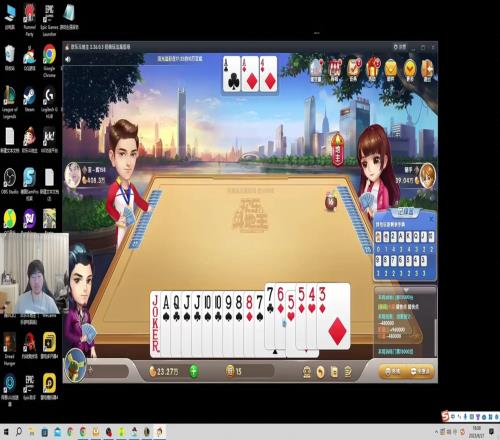Deselect the raised 3 of diamonds card
The image size is (500, 440).
(x=333, y=316)
